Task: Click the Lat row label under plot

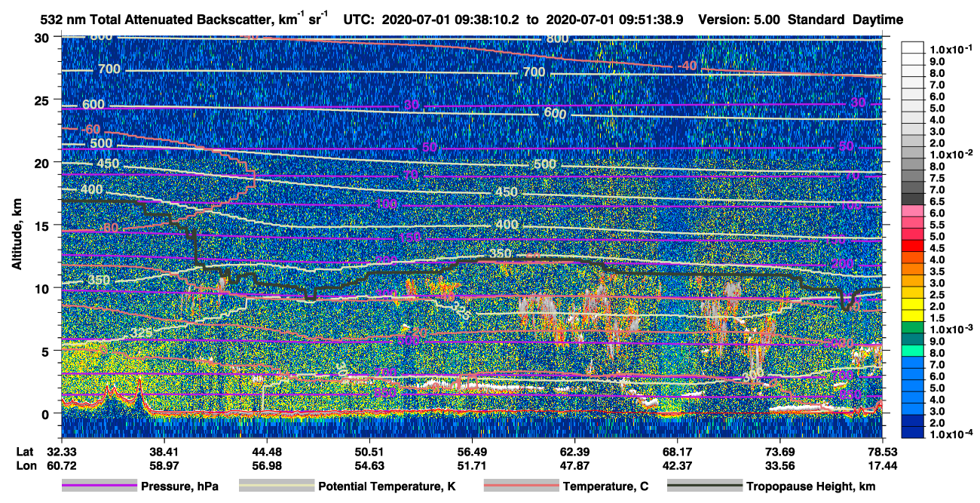Action: tap(26, 452)
